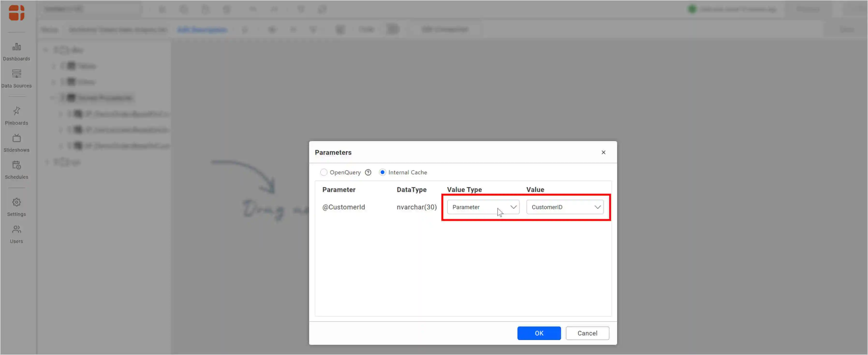Open Settings gear in sidebar
Viewport: 868px width, 355px height.
pyautogui.click(x=16, y=202)
